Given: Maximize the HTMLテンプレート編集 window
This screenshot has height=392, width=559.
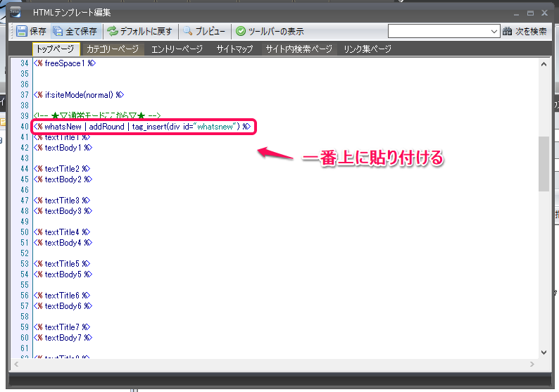Looking at the screenshot, I should click(x=529, y=12).
